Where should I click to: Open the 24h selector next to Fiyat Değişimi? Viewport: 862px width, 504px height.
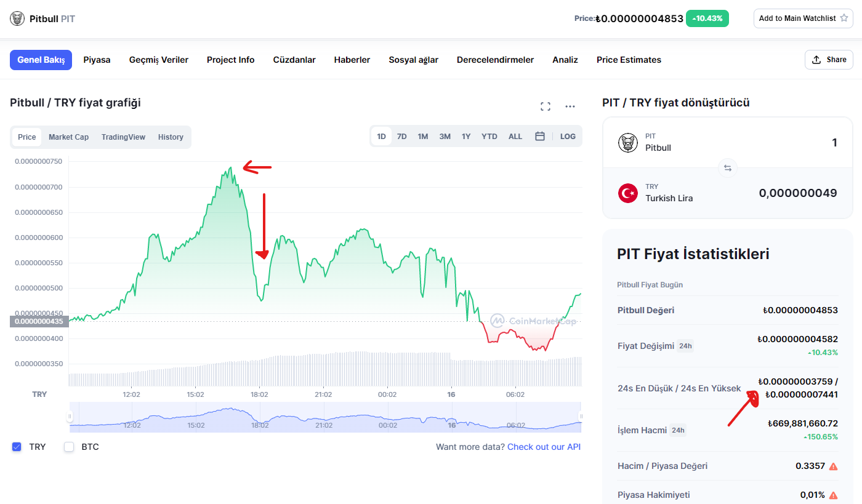tap(685, 346)
